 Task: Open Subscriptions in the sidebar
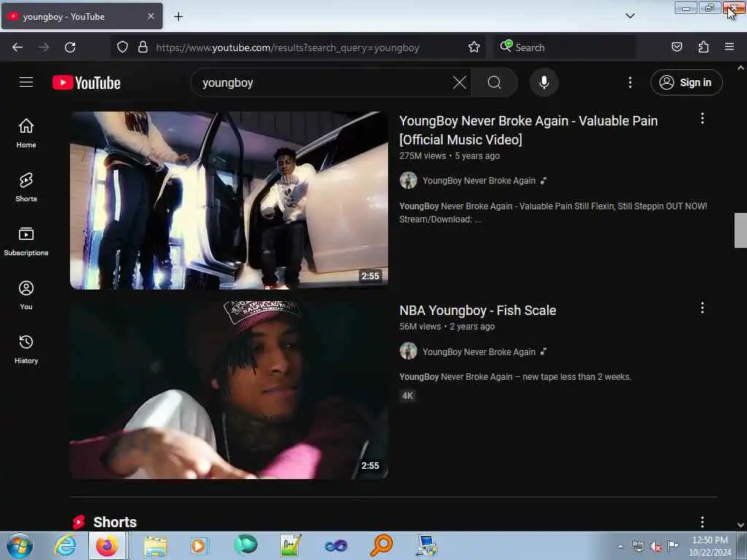click(26, 241)
